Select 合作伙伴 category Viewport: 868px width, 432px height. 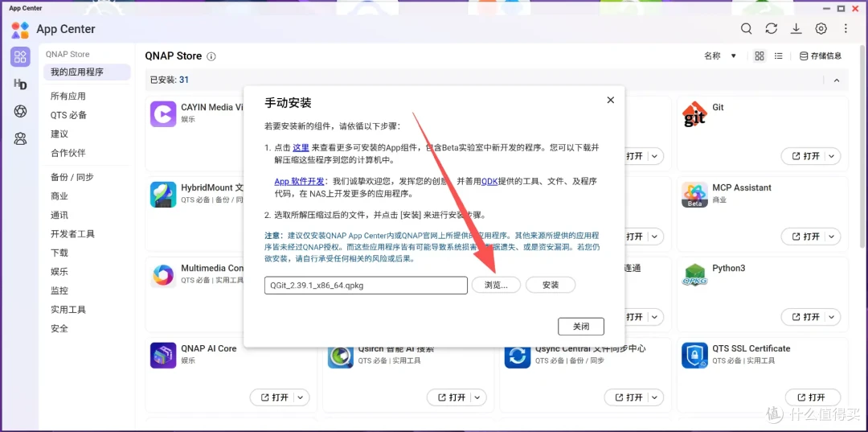coord(68,153)
